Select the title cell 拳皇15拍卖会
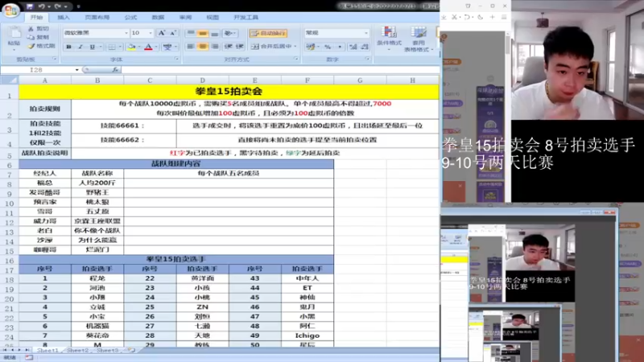Screen dimensions: 644x362 [x=229, y=92]
